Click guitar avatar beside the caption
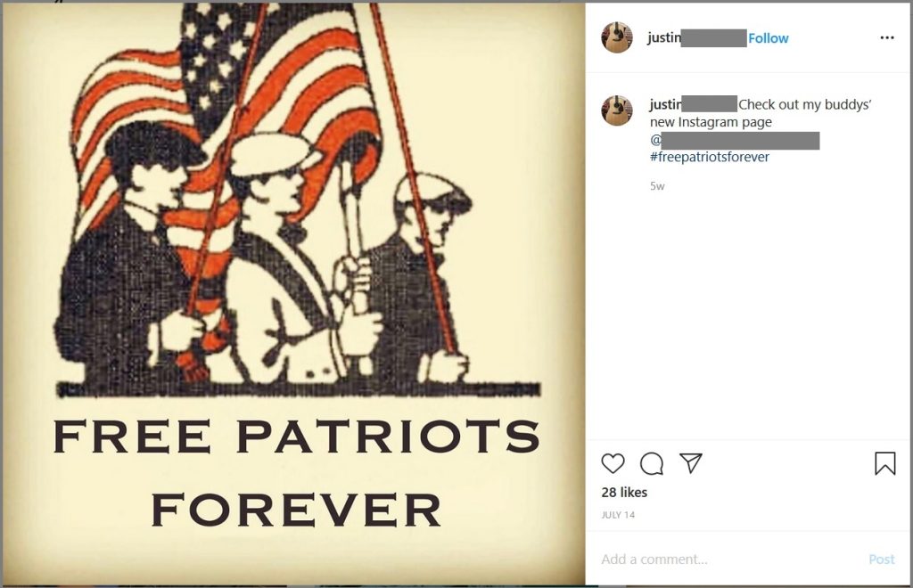 click(x=617, y=110)
